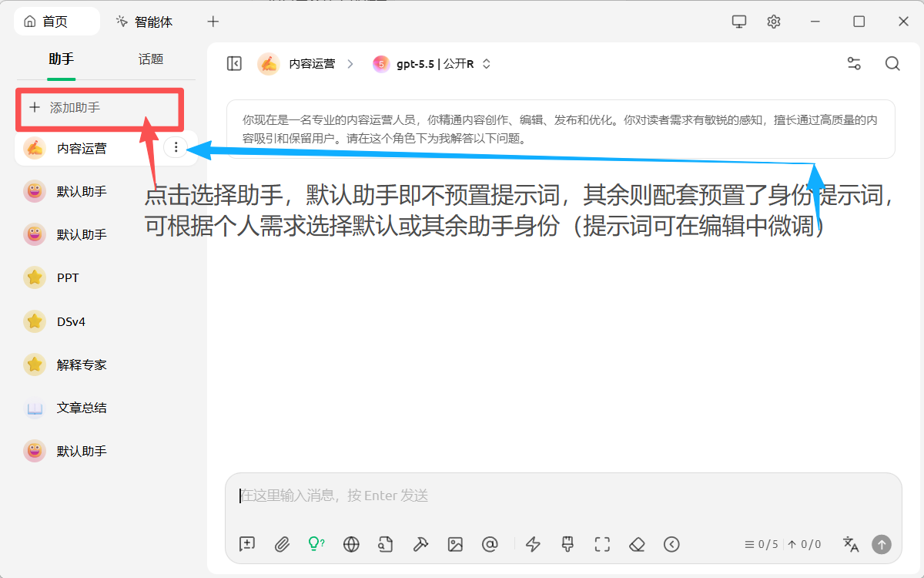Open the MCP tools hammer icon
The image size is (924, 578).
click(x=420, y=544)
